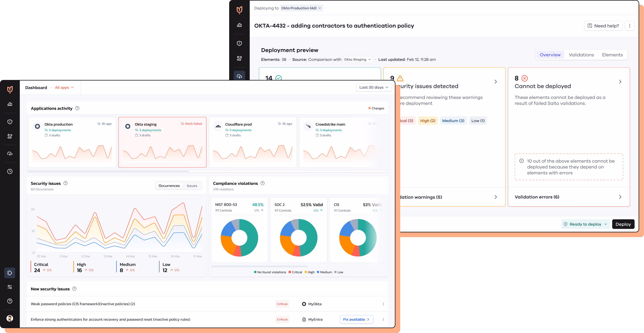
Task: Click bar chart icon in deployment window sidebar
Action: tap(239, 25)
